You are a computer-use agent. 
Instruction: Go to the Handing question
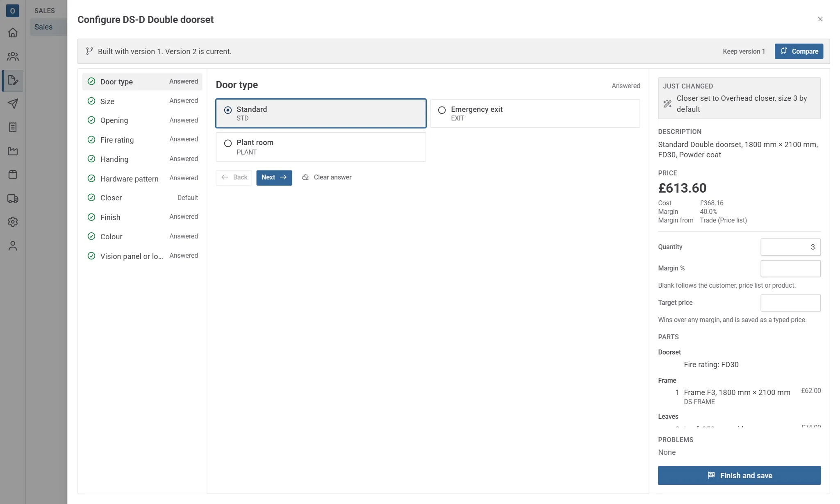[x=142, y=159]
